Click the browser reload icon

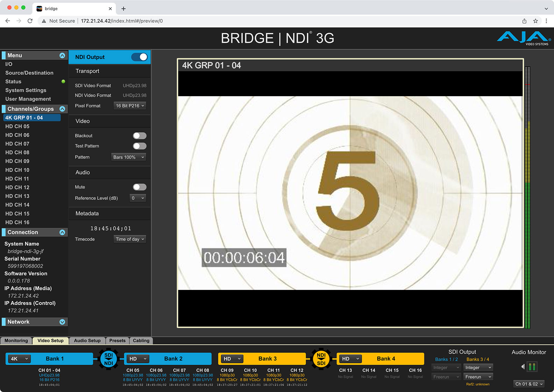30,21
